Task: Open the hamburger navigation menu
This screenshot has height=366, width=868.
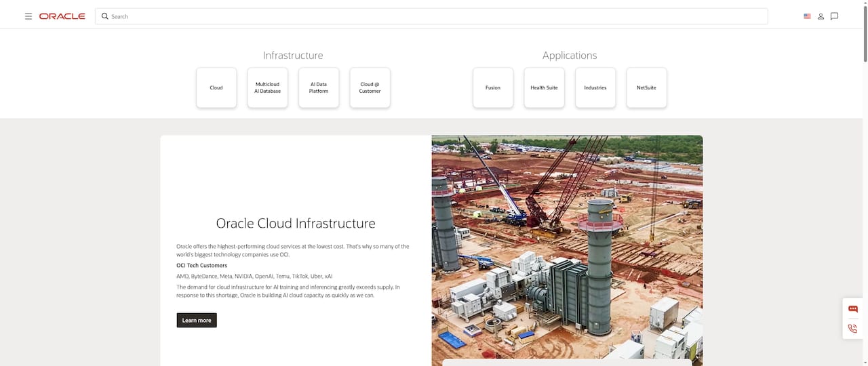Action: tap(28, 16)
